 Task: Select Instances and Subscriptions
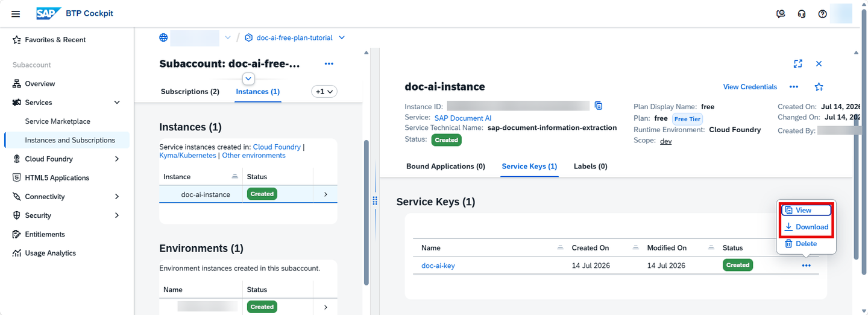tap(67, 140)
